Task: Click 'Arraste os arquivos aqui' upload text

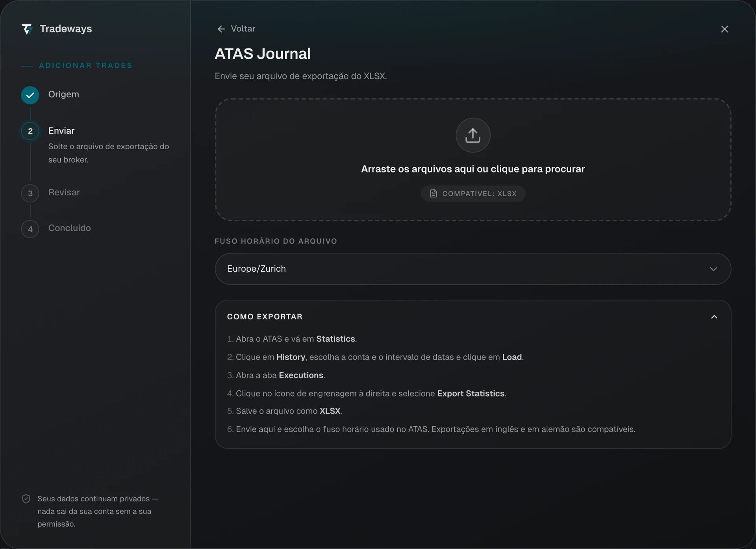Action: pyautogui.click(x=473, y=169)
